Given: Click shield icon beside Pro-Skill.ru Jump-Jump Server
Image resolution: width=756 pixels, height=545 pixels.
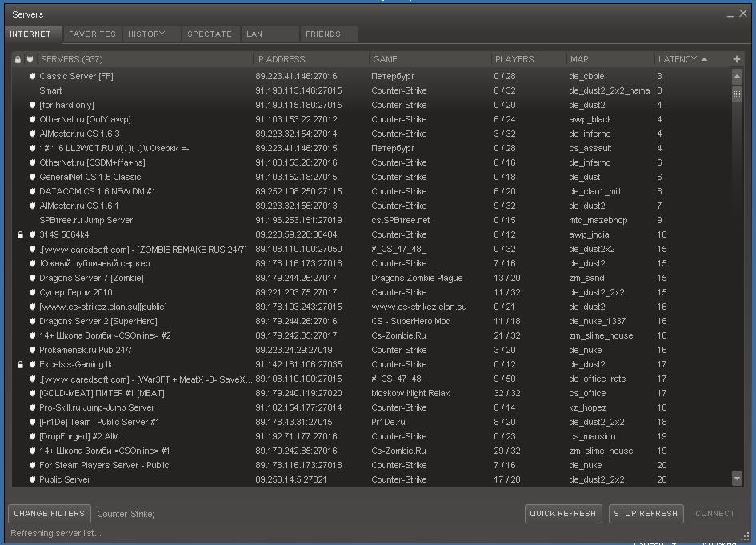Looking at the screenshot, I should (x=32, y=407).
